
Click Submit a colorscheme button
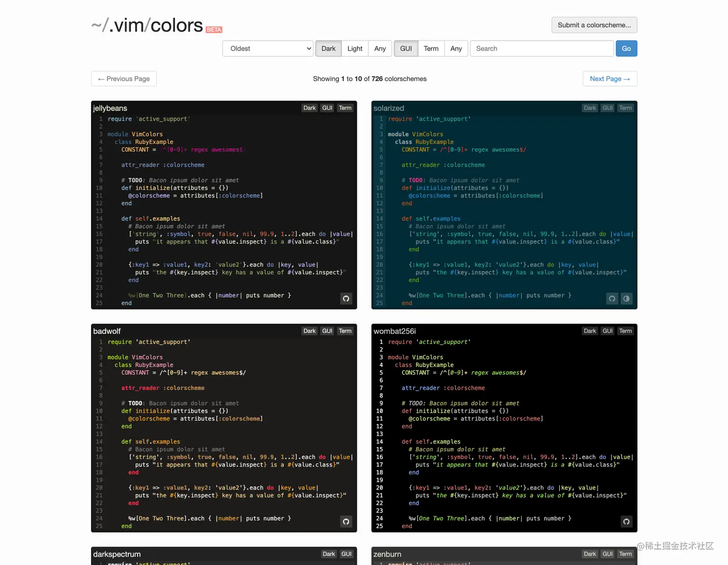coord(594,25)
